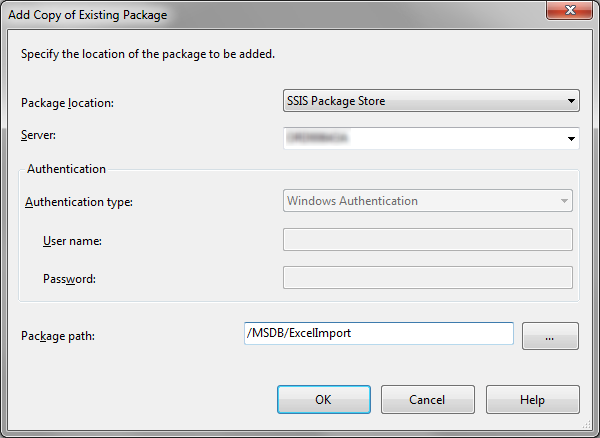Open the Package location dropdown arrow

[571, 101]
